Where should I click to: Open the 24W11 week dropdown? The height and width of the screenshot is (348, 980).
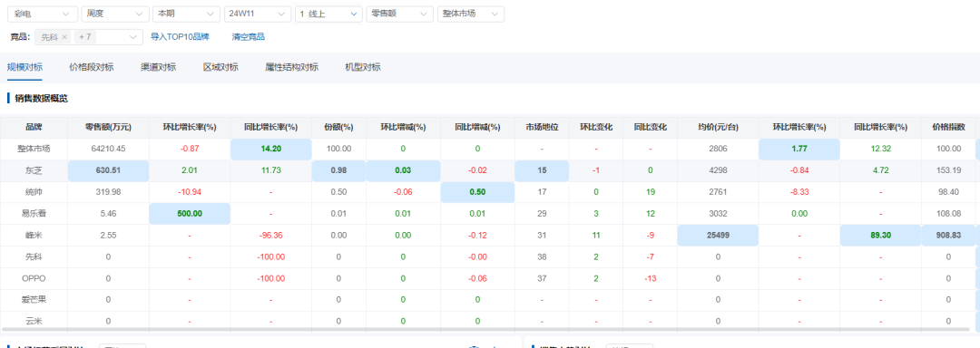pos(258,14)
